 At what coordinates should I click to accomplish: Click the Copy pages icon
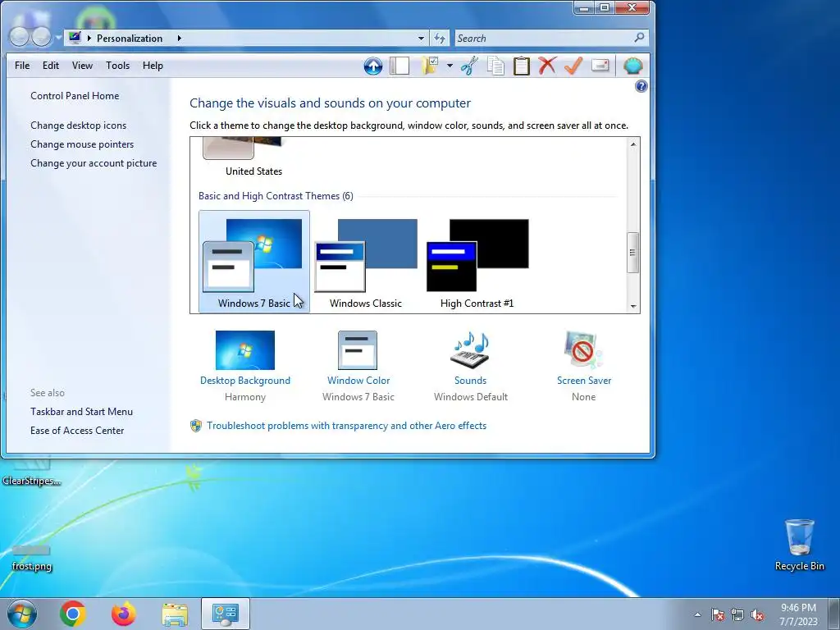(x=495, y=66)
